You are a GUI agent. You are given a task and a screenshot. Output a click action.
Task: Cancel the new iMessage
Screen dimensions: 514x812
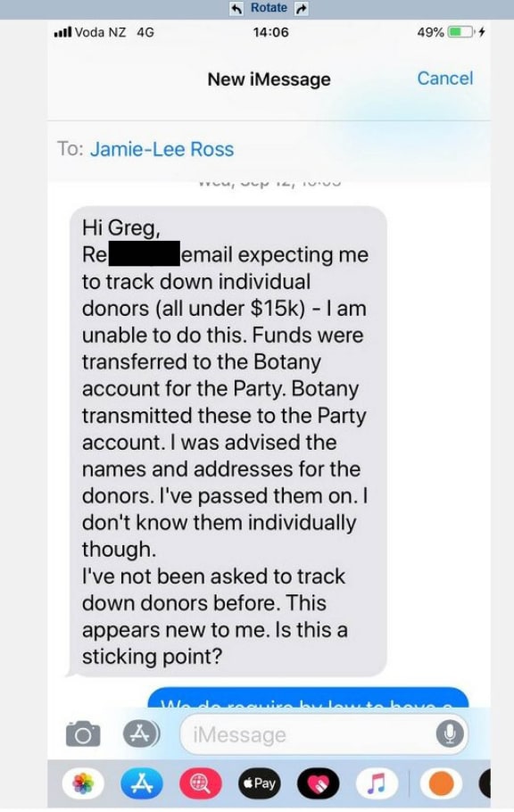coord(445,79)
